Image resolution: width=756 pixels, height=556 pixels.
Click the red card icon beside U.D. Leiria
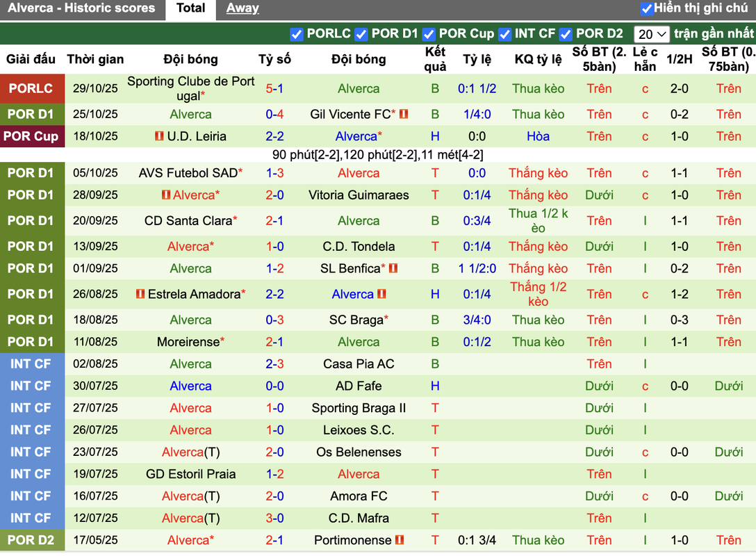pos(159,136)
